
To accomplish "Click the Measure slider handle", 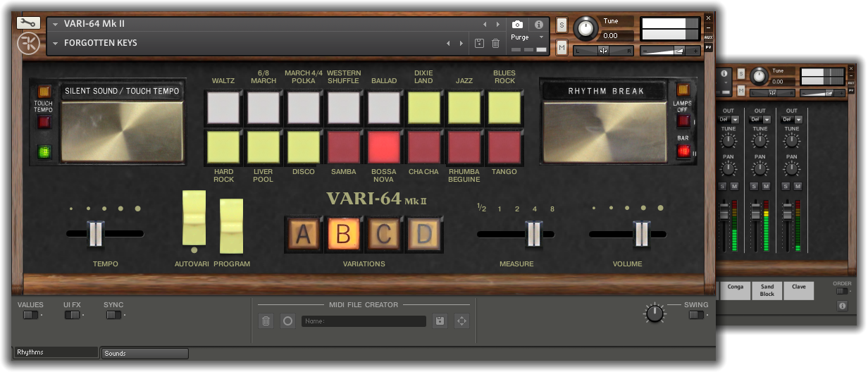I will [534, 234].
